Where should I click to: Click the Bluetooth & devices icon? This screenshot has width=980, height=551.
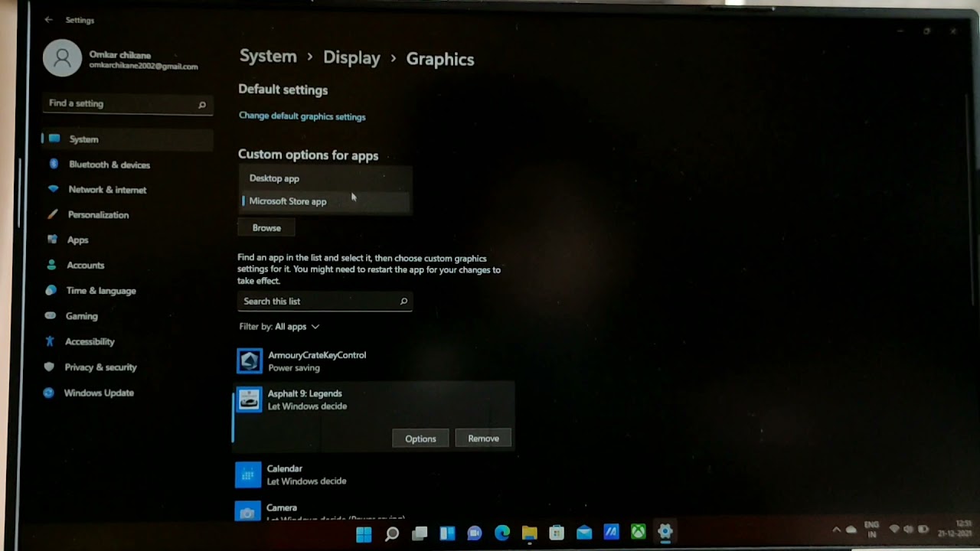[54, 164]
